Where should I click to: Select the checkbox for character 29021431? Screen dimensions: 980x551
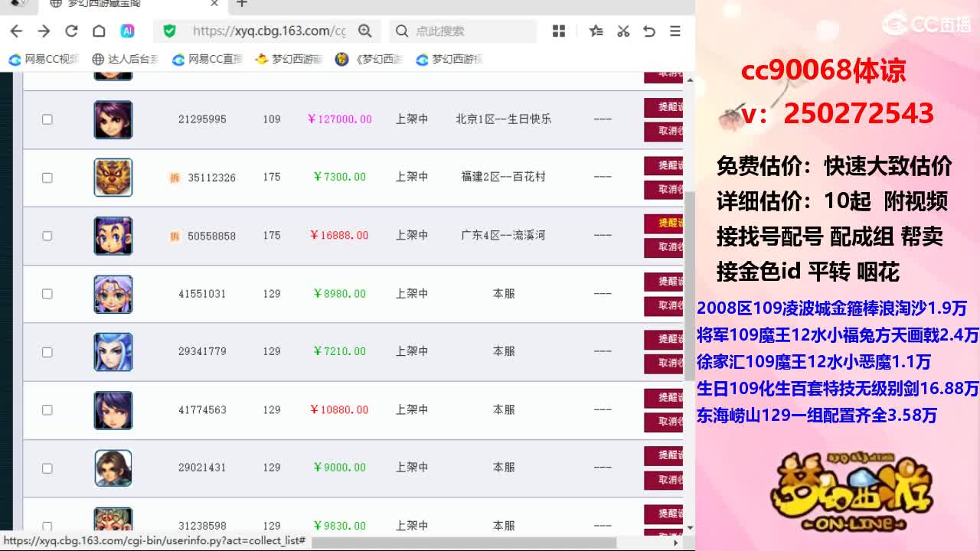[47, 468]
